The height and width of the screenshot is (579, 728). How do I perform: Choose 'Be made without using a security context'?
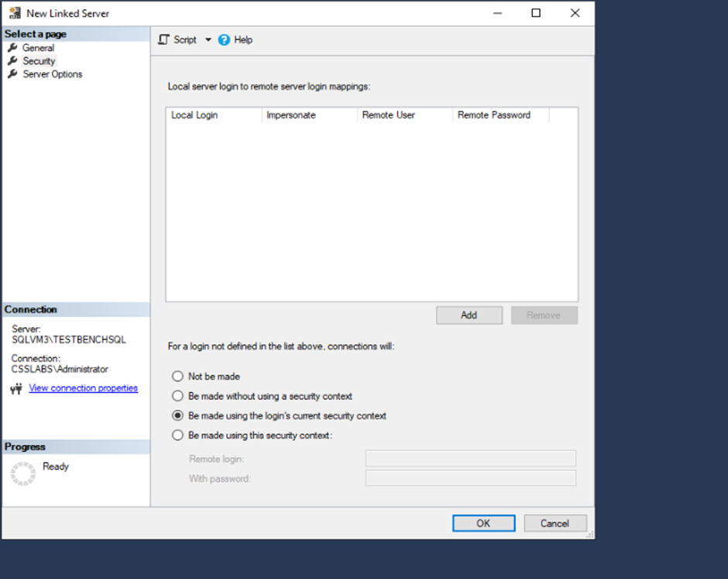[177, 396]
